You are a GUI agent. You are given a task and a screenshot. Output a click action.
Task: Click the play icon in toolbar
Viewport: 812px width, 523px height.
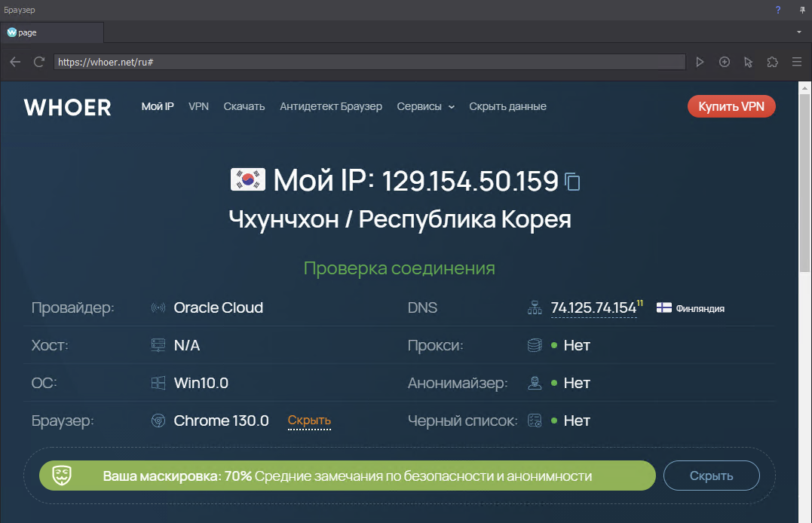pos(700,62)
